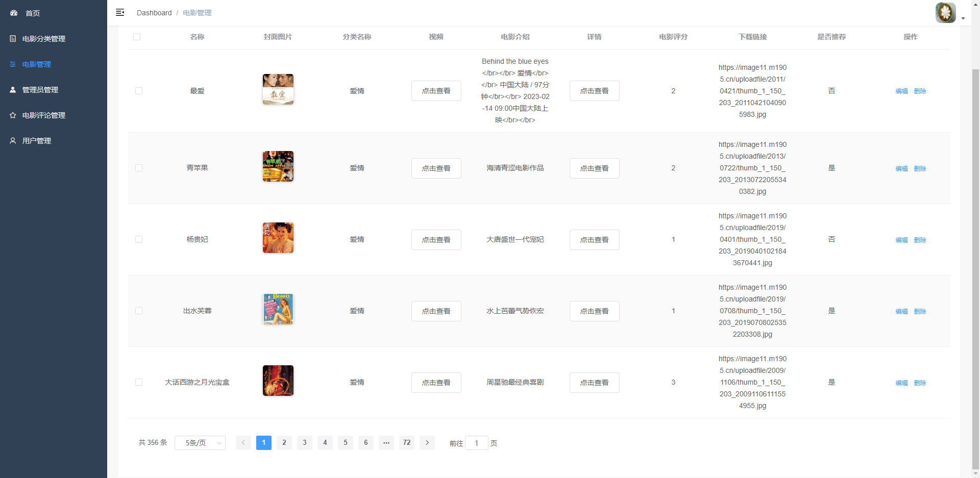980x478 pixels.
Task: Open 电影分类管理 via its document icon
Action: point(12,38)
